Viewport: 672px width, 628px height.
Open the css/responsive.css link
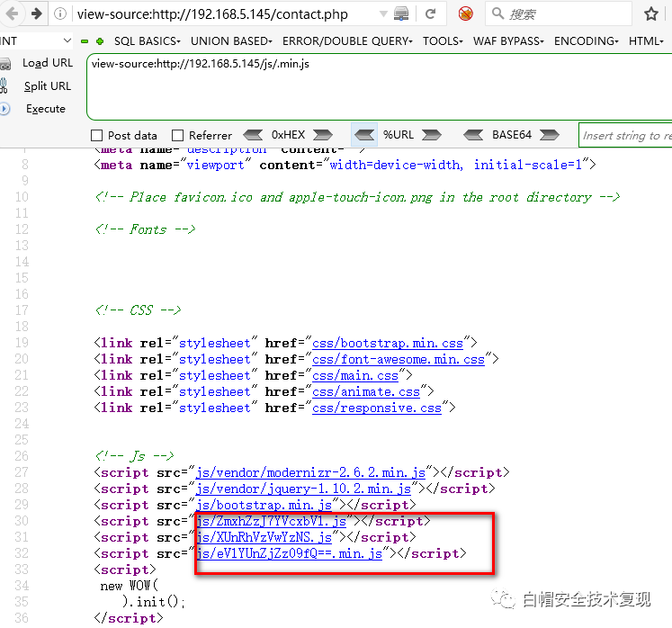pos(377,408)
